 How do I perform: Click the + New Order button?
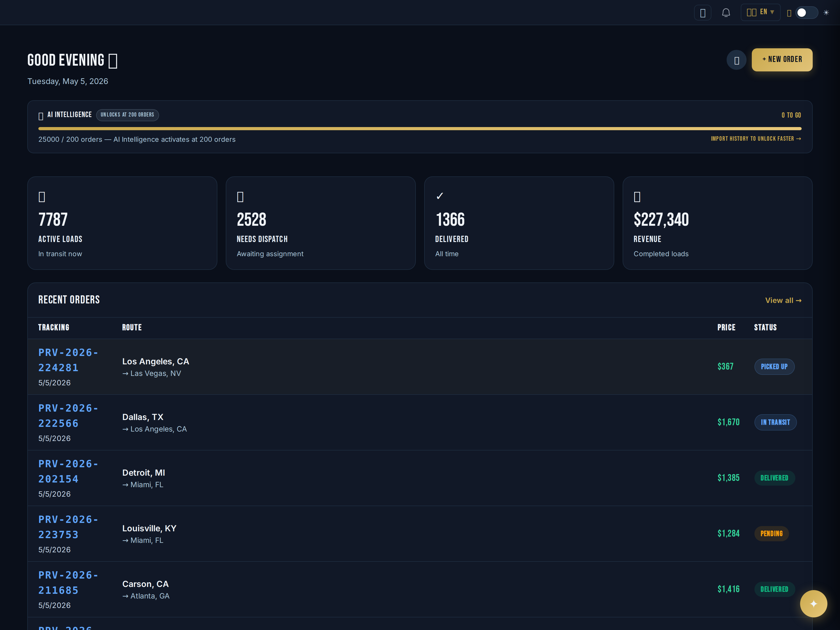[782, 60]
